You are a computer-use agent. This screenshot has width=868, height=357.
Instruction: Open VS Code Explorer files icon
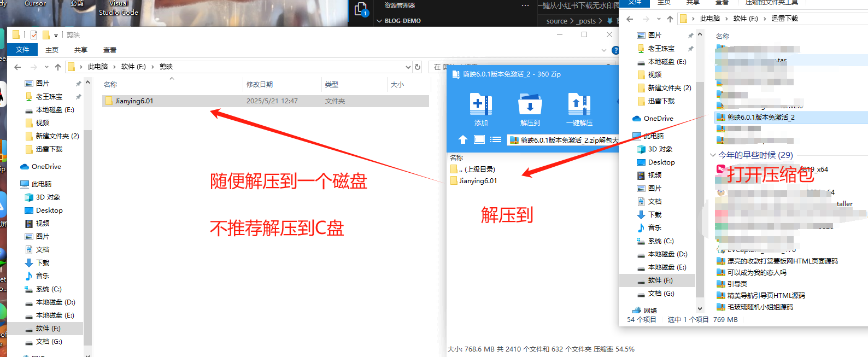(x=361, y=9)
